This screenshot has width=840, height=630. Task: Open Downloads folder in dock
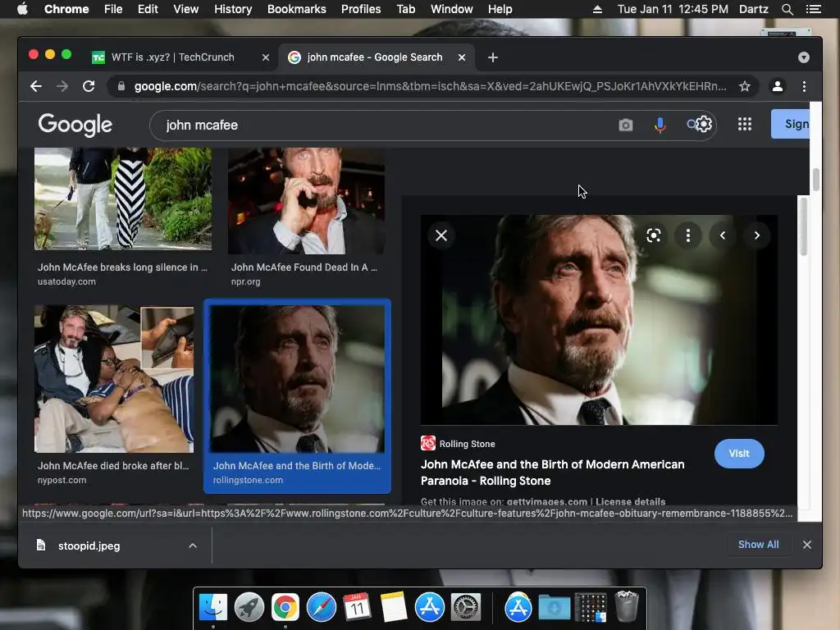point(555,608)
